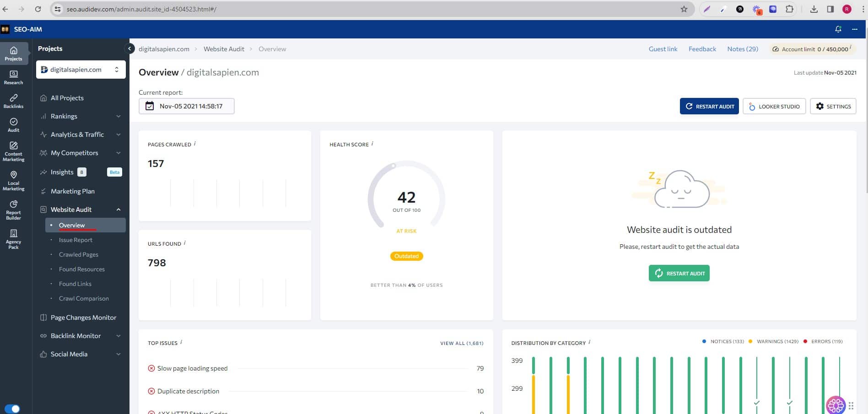Open Local Marketing rail icon
The height and width of the screenshot is (414, 868).
[14, 181]
